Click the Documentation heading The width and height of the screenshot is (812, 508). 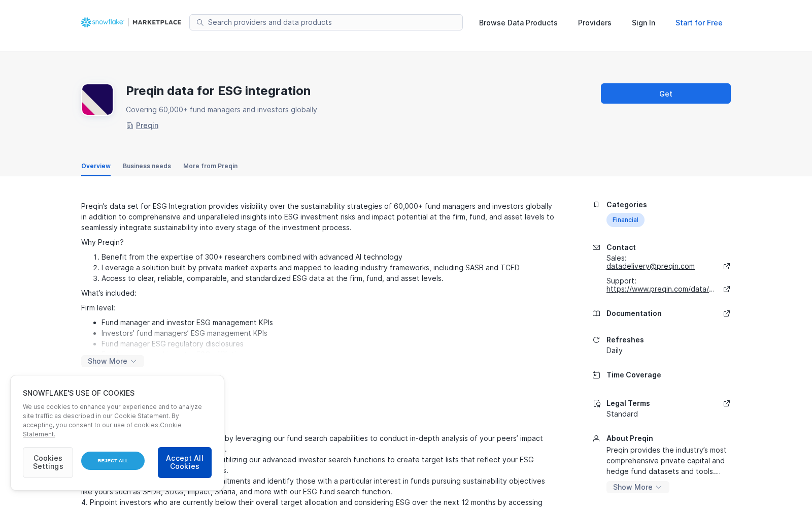click(634, 313)
